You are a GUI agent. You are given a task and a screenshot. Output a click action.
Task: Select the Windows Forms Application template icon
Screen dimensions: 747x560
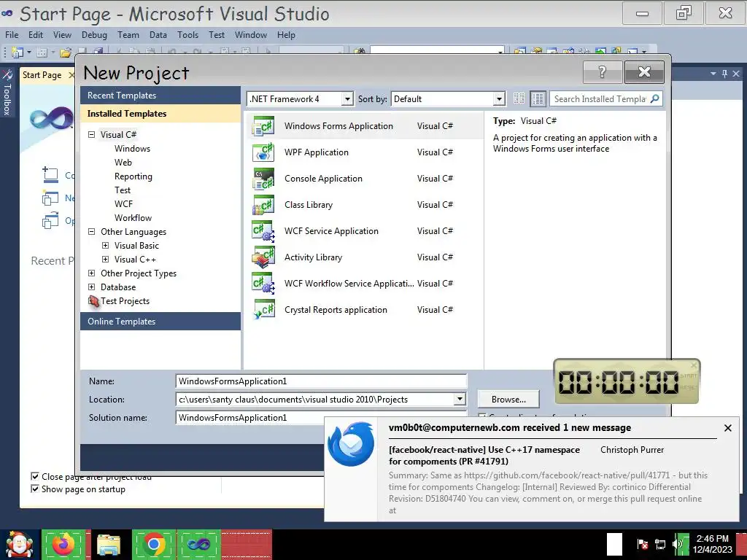(263, 126)
